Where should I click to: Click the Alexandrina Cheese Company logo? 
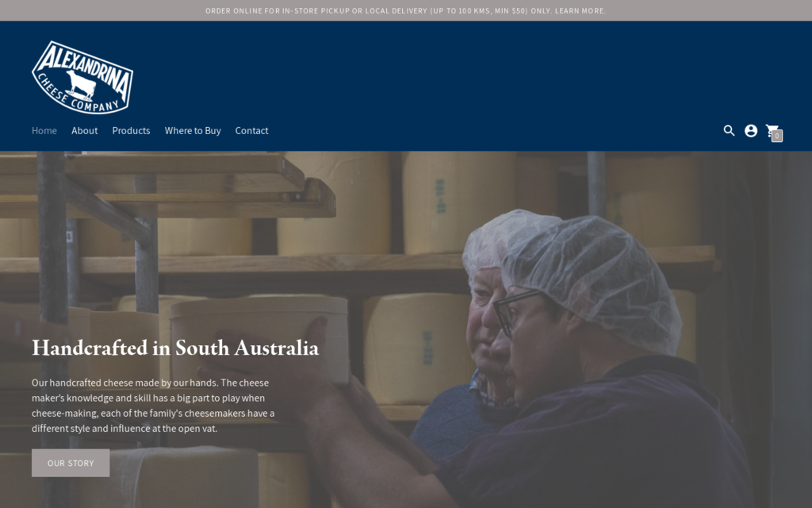tap(82, 77)
